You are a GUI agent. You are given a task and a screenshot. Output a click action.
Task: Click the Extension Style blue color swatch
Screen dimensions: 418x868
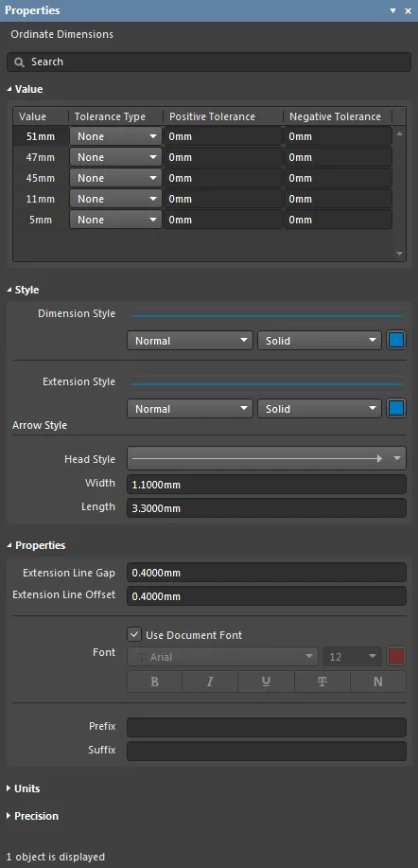396,409
